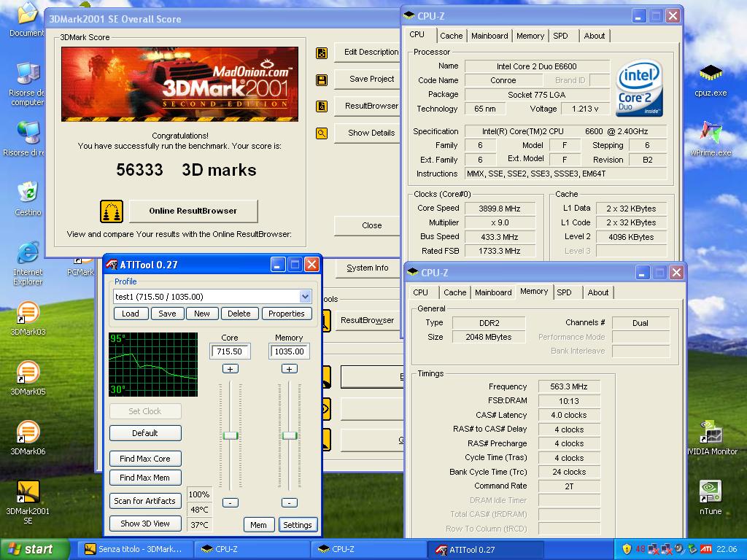Click New profile button in ATITool

coord(201,314)
